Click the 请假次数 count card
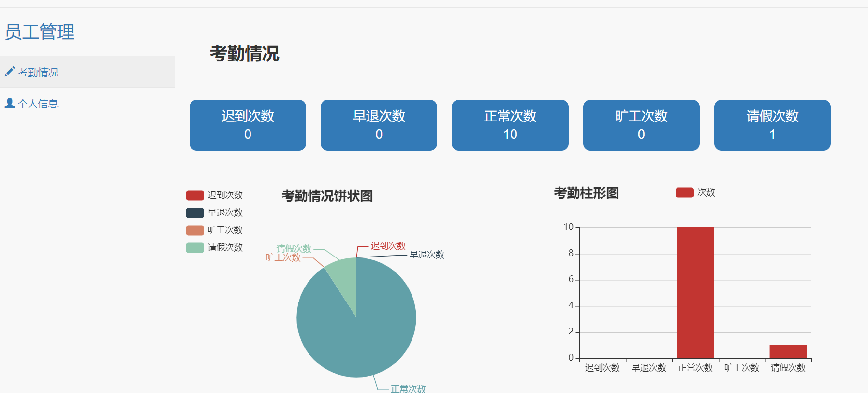This screenshot has width=868, height=393. [772, 125]
